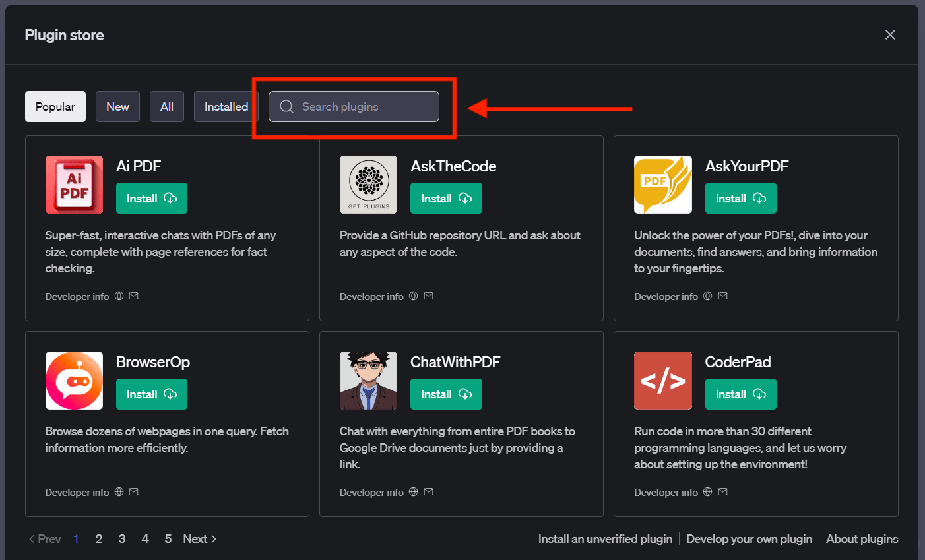The width and height of the screenshot is (925, 560).
Task: Open Install an unverified plugin link
Action: pos(605,539)
